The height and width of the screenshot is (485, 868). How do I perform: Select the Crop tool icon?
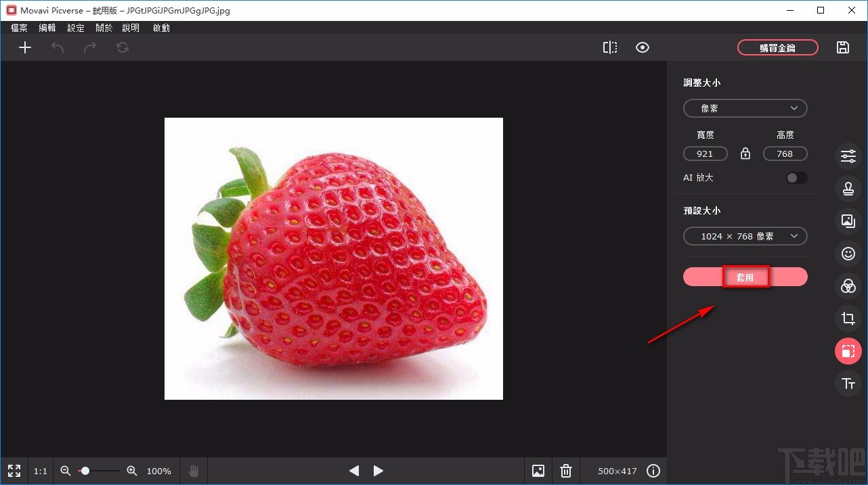tap(848, 319)
